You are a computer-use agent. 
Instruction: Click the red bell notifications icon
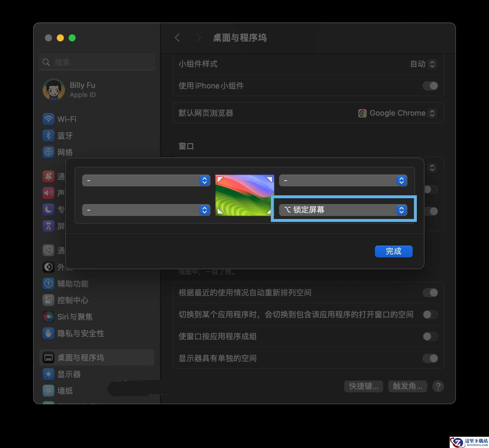(48, 176)
